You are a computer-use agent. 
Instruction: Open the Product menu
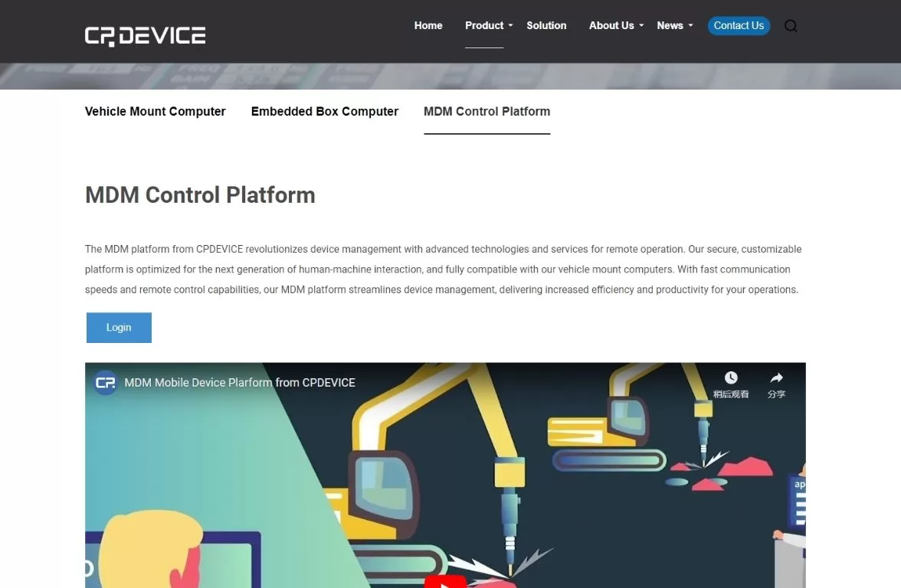point(484,25)
